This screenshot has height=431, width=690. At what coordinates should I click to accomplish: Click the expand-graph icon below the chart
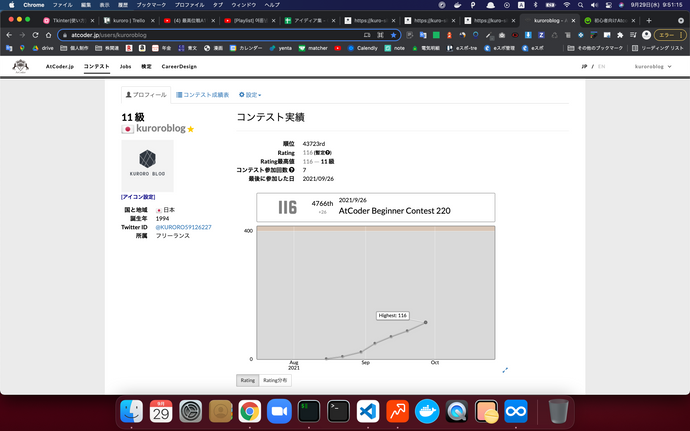(x=505, y=370)
